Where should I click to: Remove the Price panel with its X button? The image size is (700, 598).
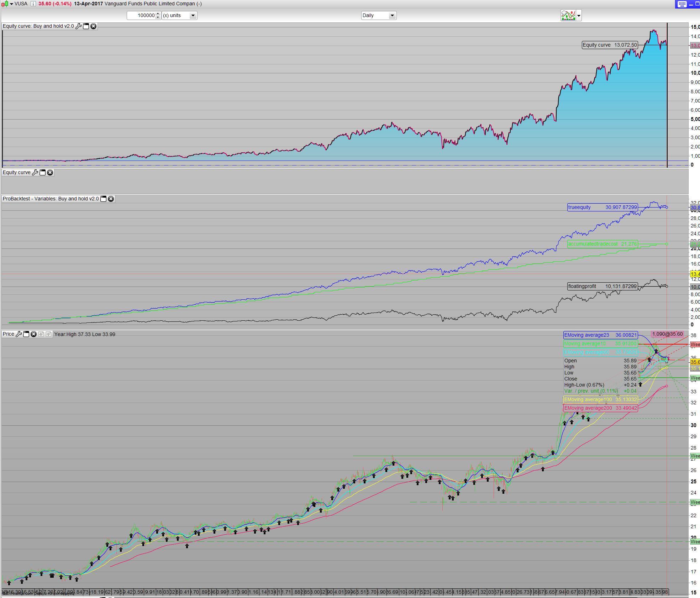click(33, 334)
